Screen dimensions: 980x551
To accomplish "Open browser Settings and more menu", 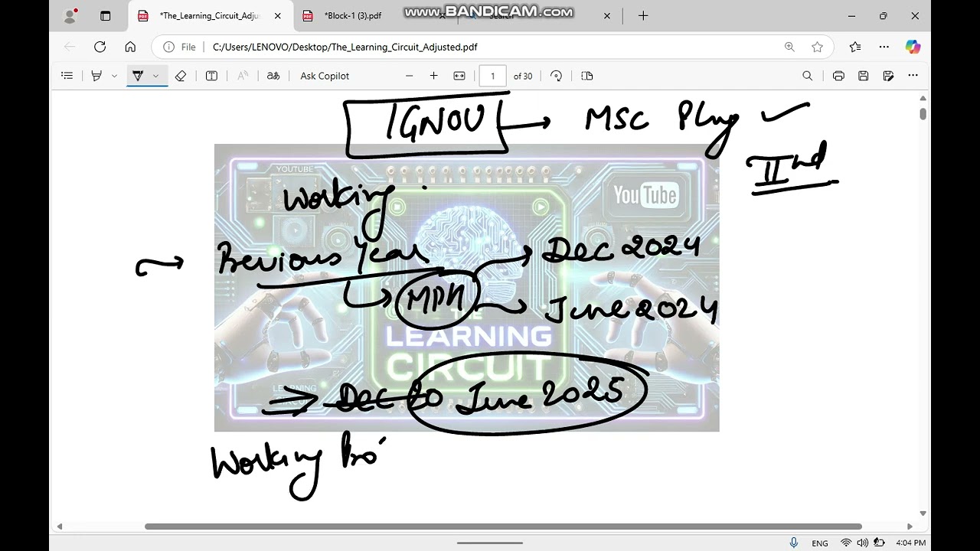I will coord(884,47).
